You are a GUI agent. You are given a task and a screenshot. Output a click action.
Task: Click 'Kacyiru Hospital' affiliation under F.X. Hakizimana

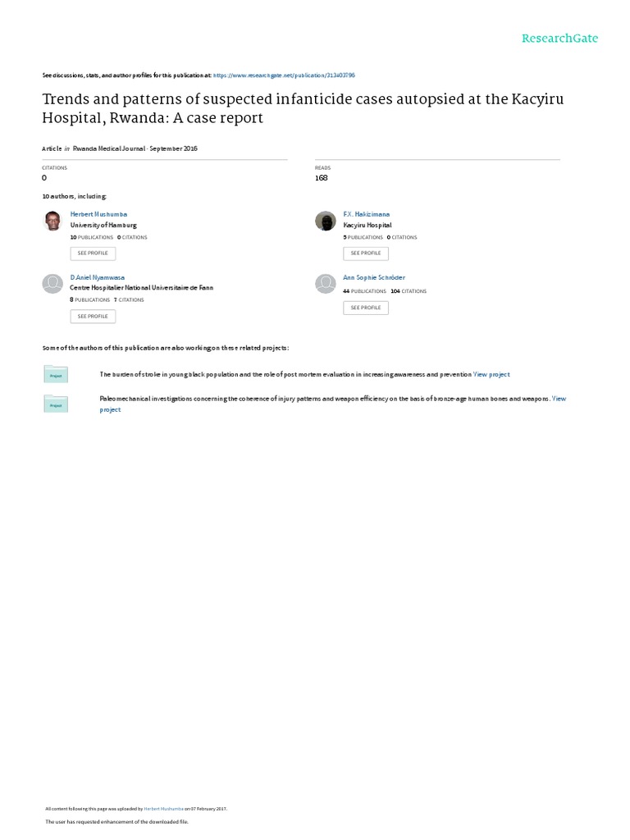367,226
